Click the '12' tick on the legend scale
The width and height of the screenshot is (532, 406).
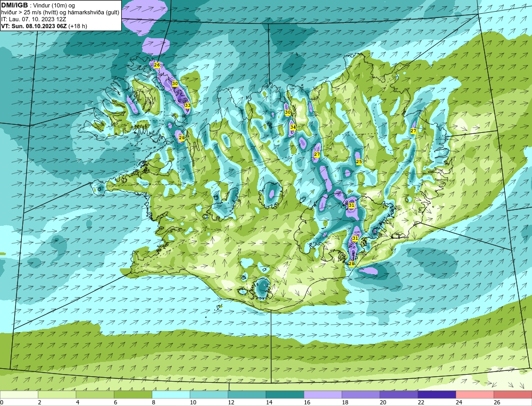tap(231, 402)
